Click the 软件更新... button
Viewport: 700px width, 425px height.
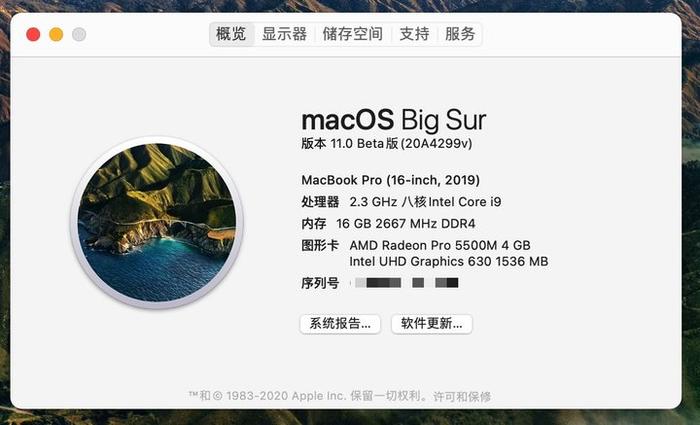432,324
